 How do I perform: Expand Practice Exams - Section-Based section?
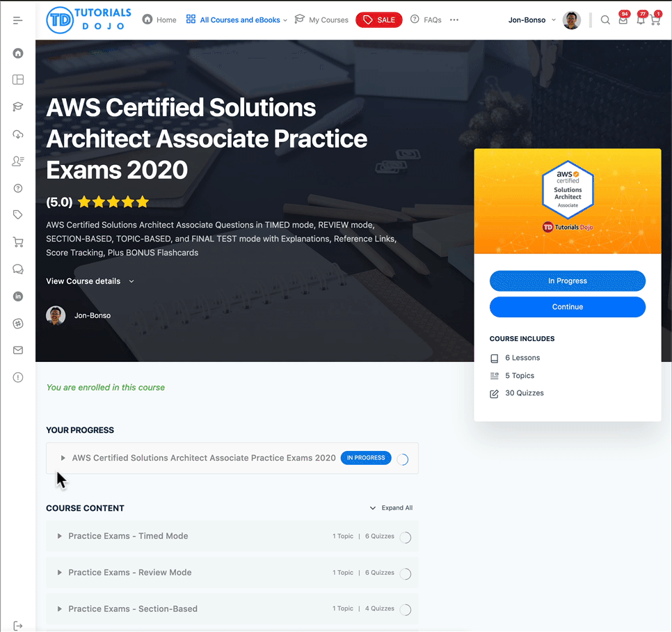point(132,608)
